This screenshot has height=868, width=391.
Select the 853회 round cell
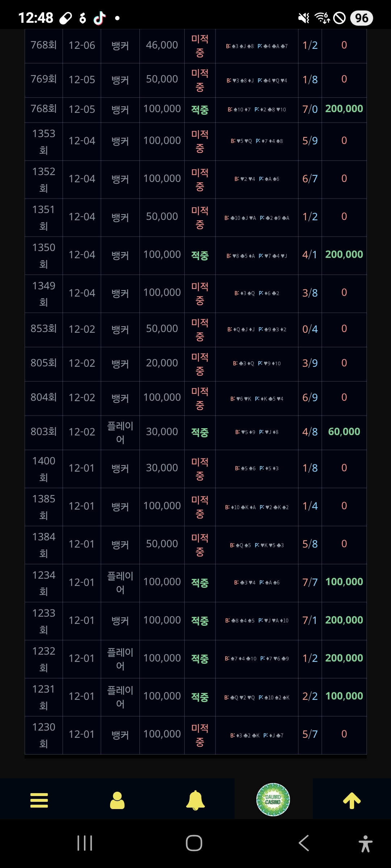coord(44,329)
